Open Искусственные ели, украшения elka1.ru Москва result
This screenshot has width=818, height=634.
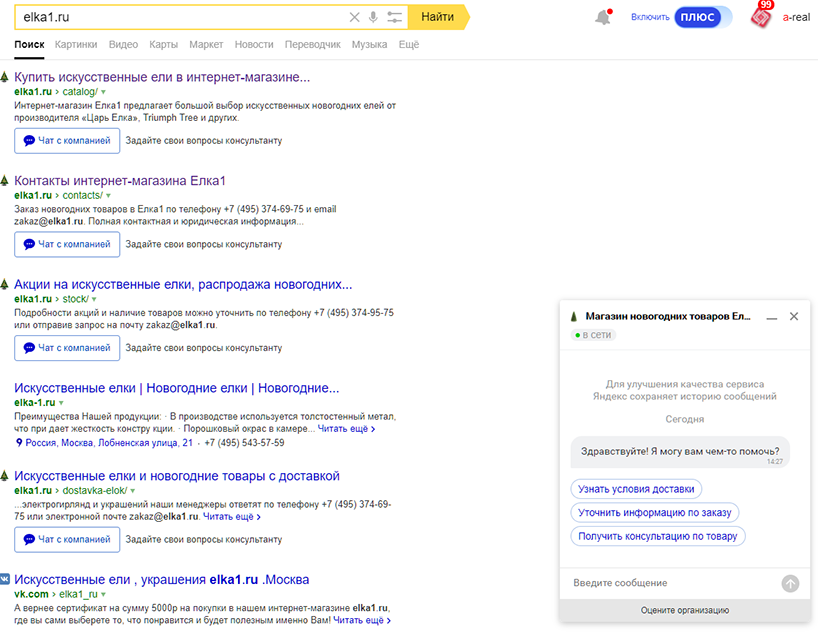coord(162,579)
